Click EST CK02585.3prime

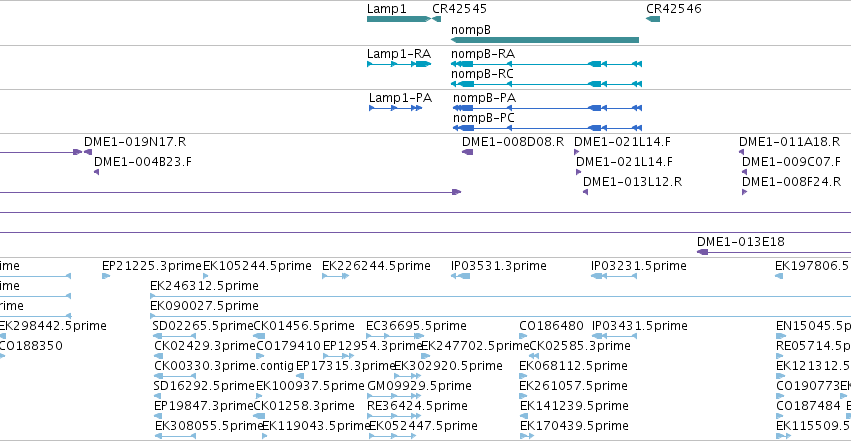(x=534, y=356)
